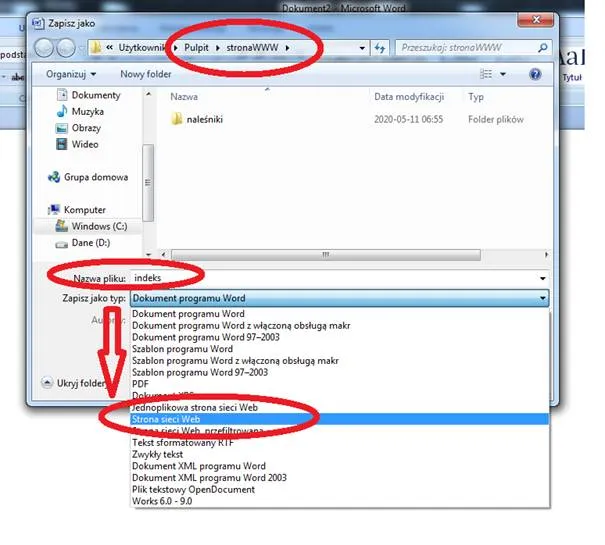Click the Nowy folder button

145,74
